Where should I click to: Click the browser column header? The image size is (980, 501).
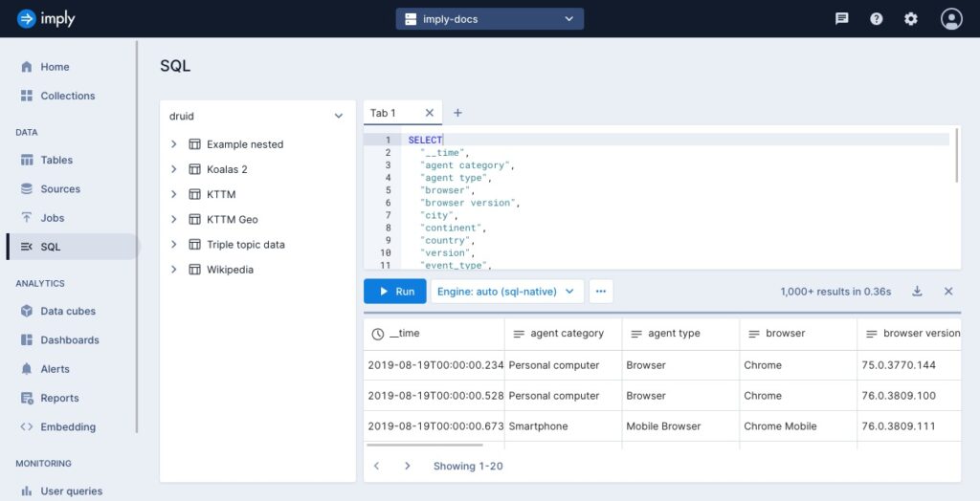point(798,334)
